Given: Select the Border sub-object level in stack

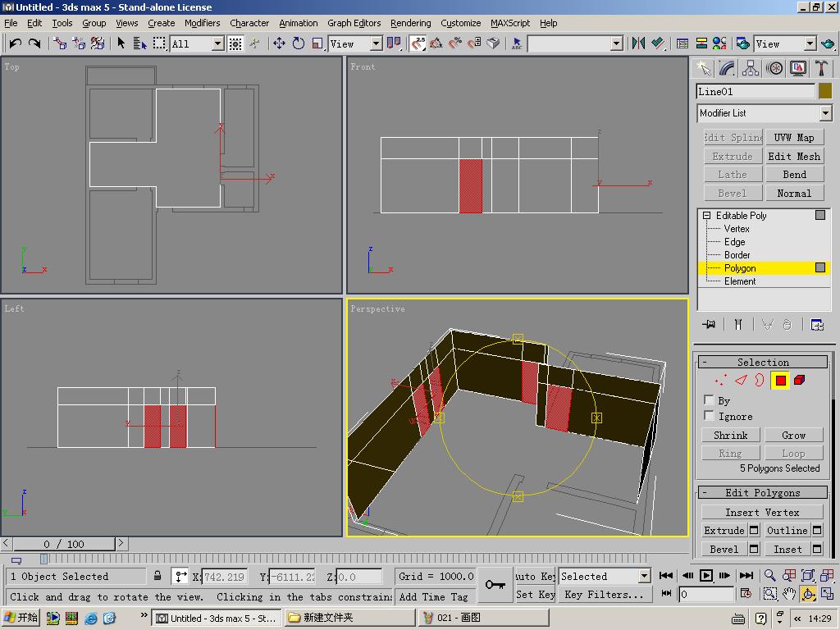Looking at the screenshot, I should click(x=737, y=255).
